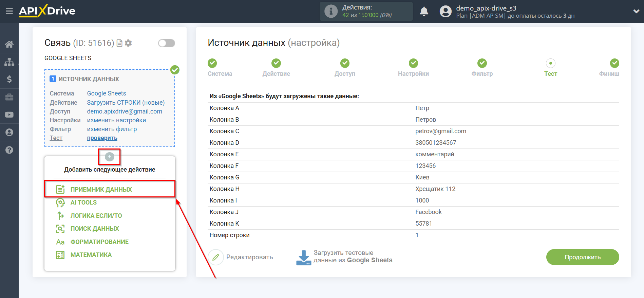Click Колонка A label
This screenshot has width=644, height=298.
[224, 108]
